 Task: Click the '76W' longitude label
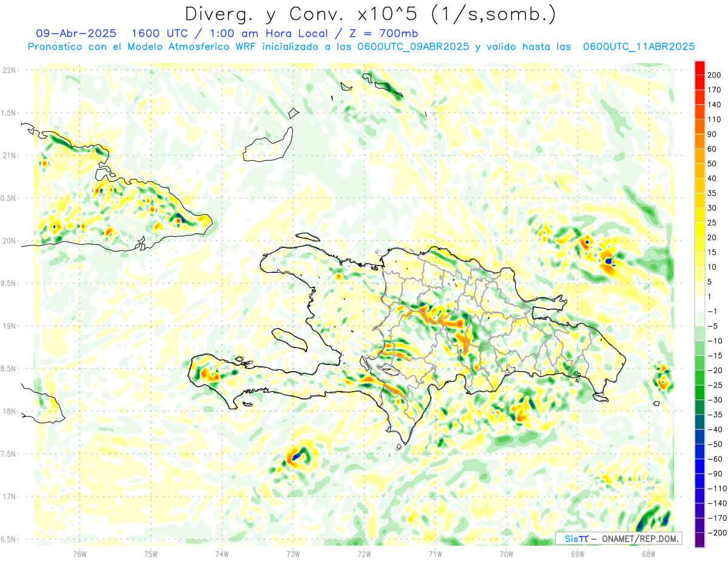coord(79,554)
